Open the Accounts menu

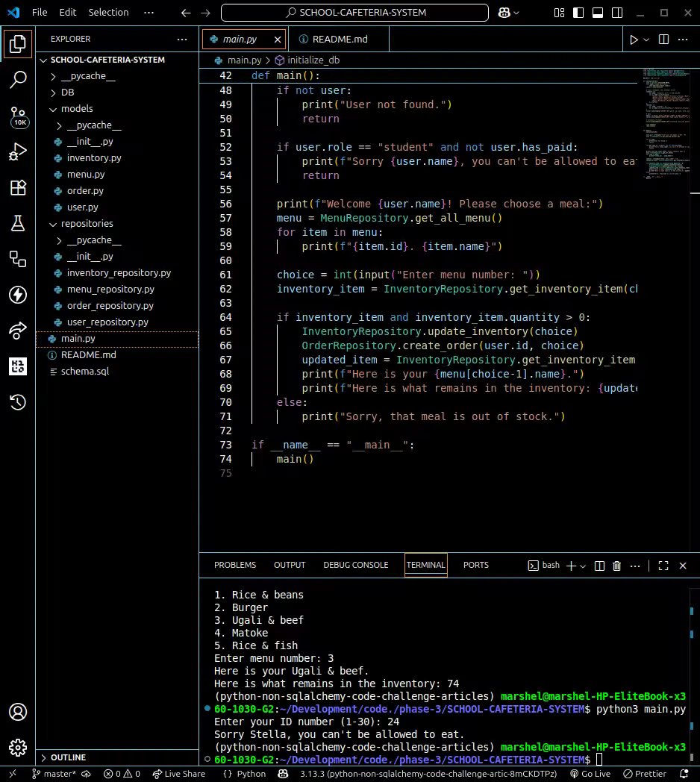[18, 712]
